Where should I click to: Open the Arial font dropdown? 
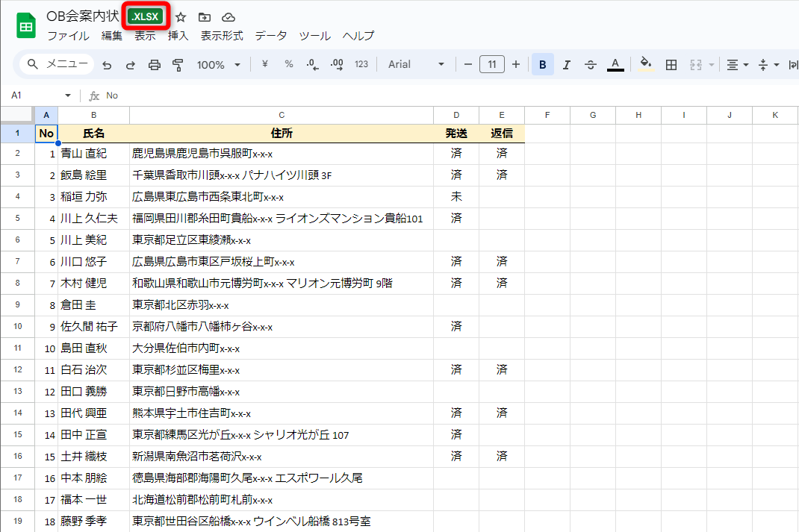[x=415, y=64]
